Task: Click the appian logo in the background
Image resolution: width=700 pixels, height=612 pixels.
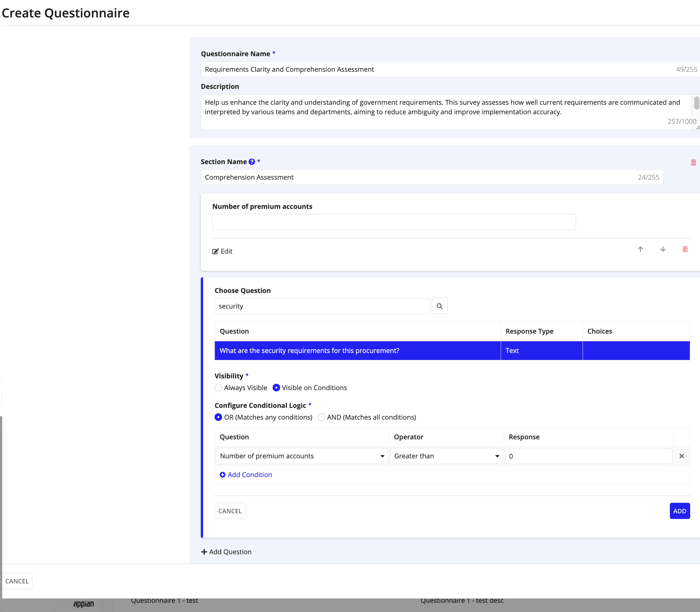Action: pyautogui.click(x=83, y=604)
